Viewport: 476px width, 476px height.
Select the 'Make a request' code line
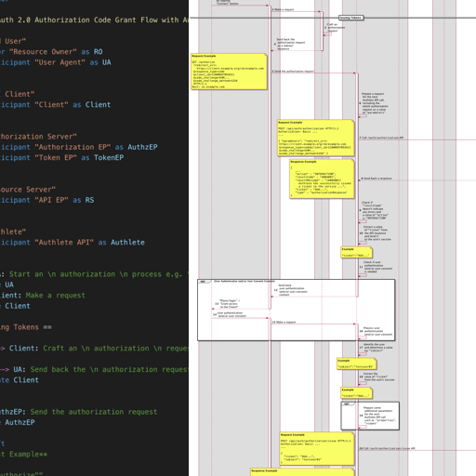(x=43, y=296)
